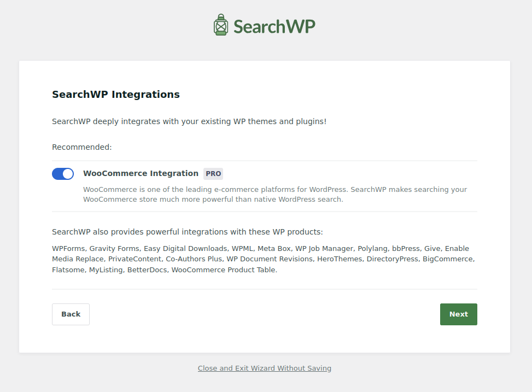532x392 pixels.
Task: Click the Give integration name
Action: [x=432, y=248]
